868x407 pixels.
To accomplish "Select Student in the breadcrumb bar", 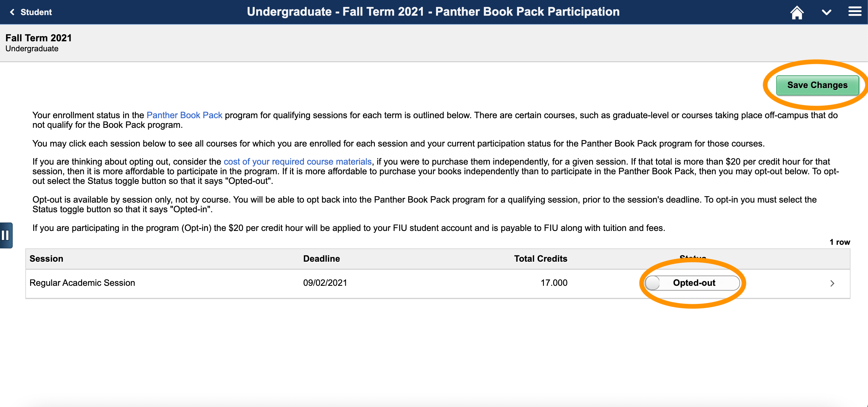I will [36, 12].
